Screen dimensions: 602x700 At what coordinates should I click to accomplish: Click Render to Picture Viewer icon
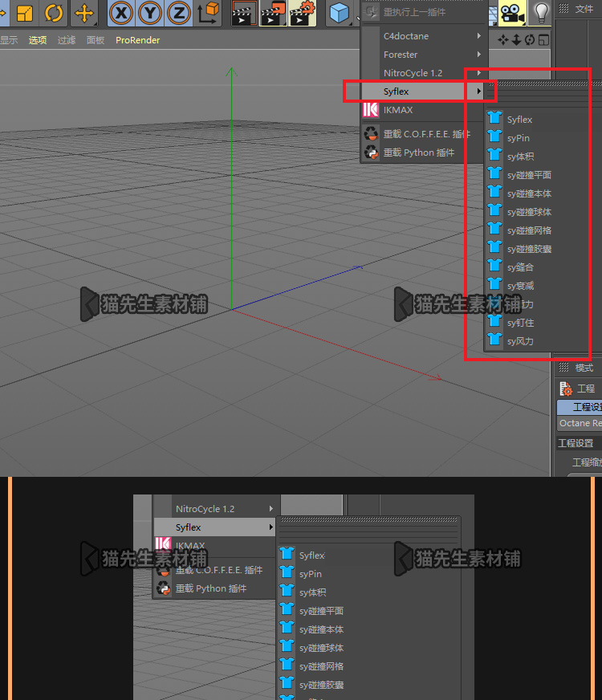tap(273, 13)
